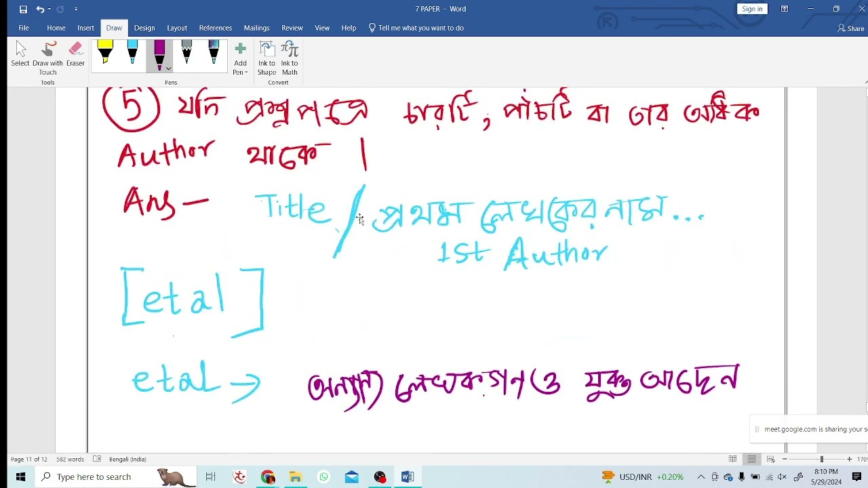The image size is (868, 488).
Task: Select the galaxy ink pen
Action: tap(214, 54)
